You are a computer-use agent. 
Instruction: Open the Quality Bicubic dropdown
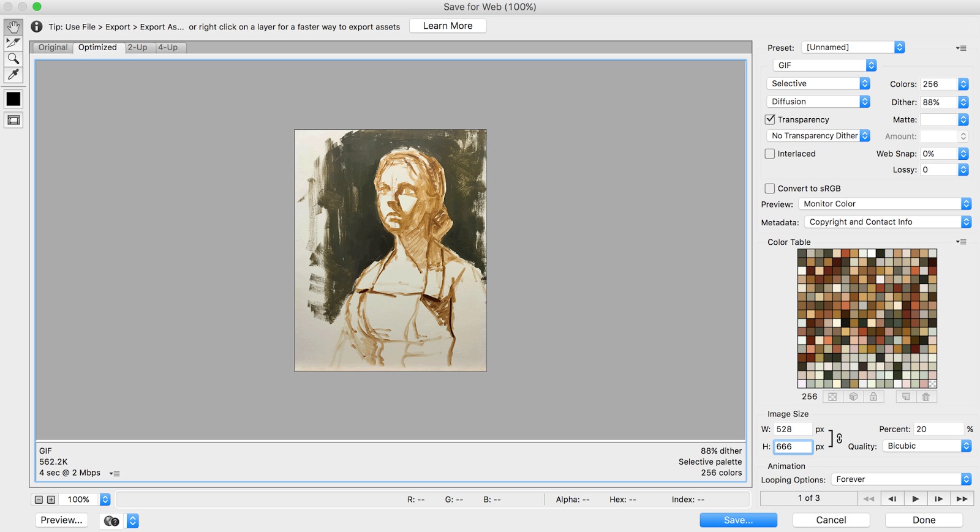click(x=927, y=446)
